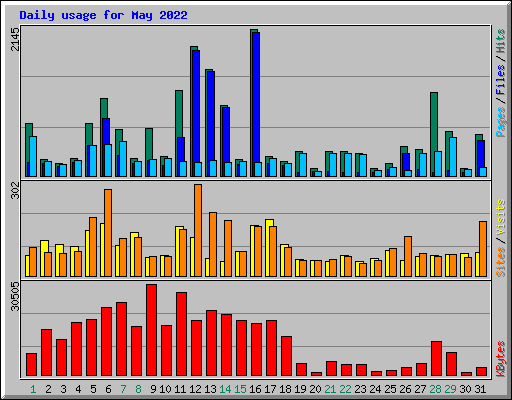Click day label 5 on the x-axis
Screen dimensions: 512x400
(x=93, y=389)
